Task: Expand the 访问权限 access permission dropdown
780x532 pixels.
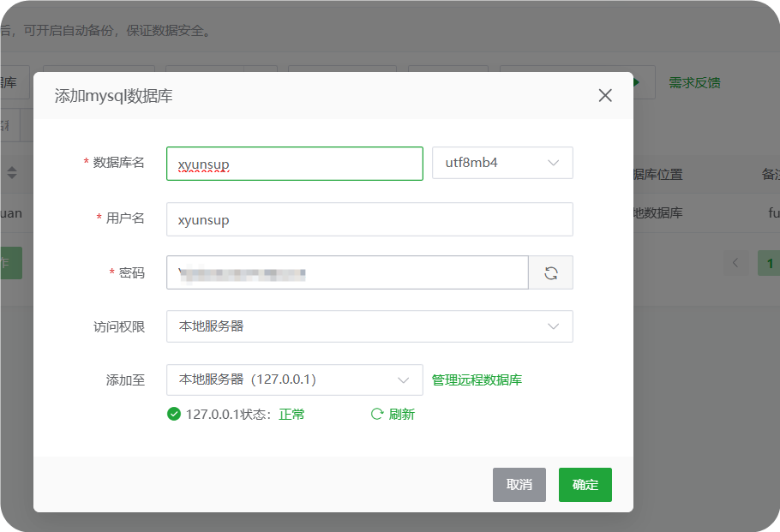Action: [x=369, y=326]
